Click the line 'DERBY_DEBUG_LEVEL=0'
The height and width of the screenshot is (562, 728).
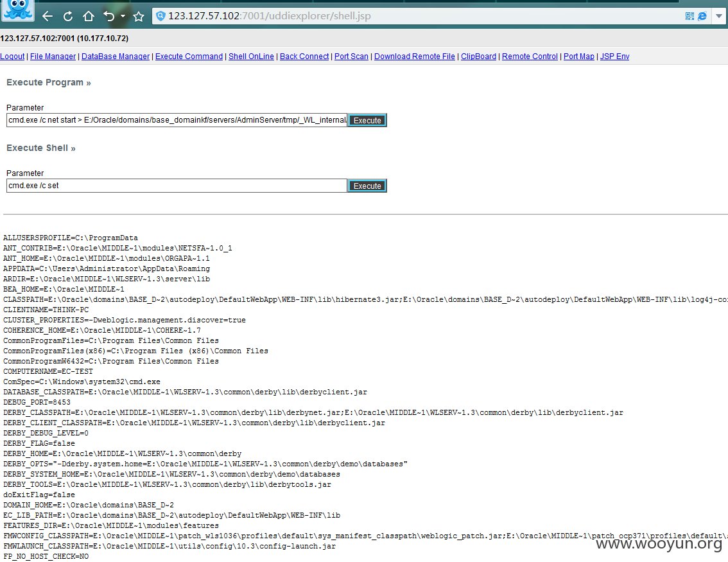tap(46, 434)
